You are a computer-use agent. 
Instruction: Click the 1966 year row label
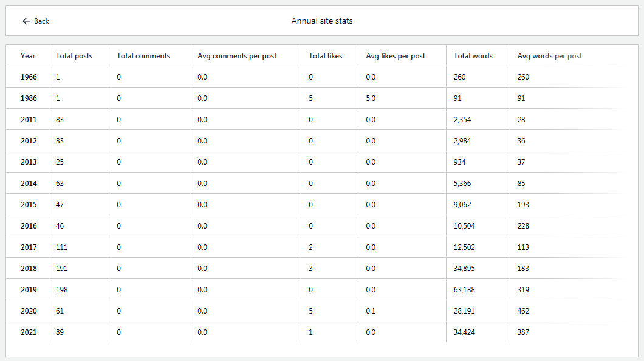coord(29,77)
